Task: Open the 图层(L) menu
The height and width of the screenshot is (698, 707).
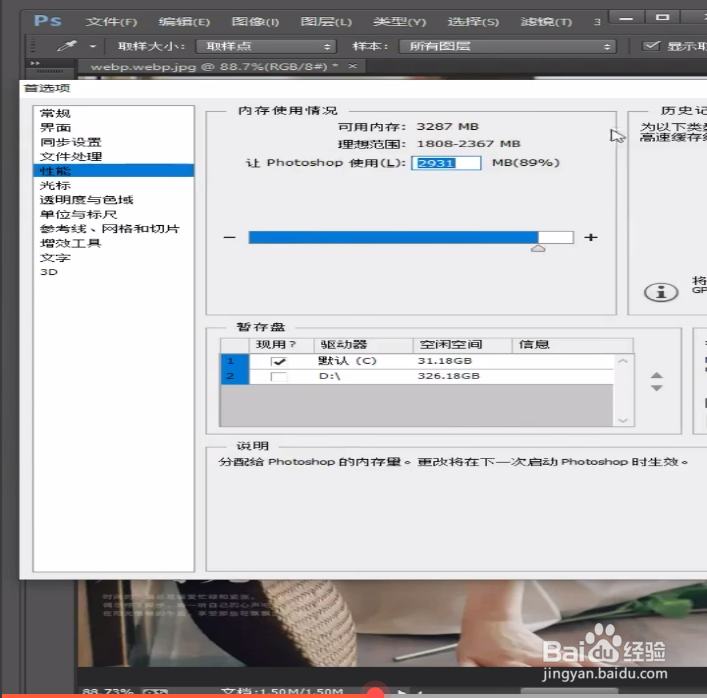Action: [x=326, y=22]
